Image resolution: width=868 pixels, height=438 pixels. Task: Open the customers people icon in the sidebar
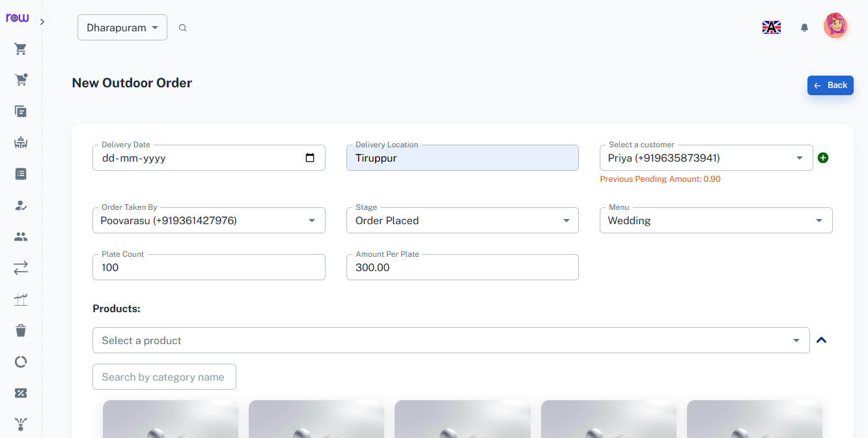(20, 237)
